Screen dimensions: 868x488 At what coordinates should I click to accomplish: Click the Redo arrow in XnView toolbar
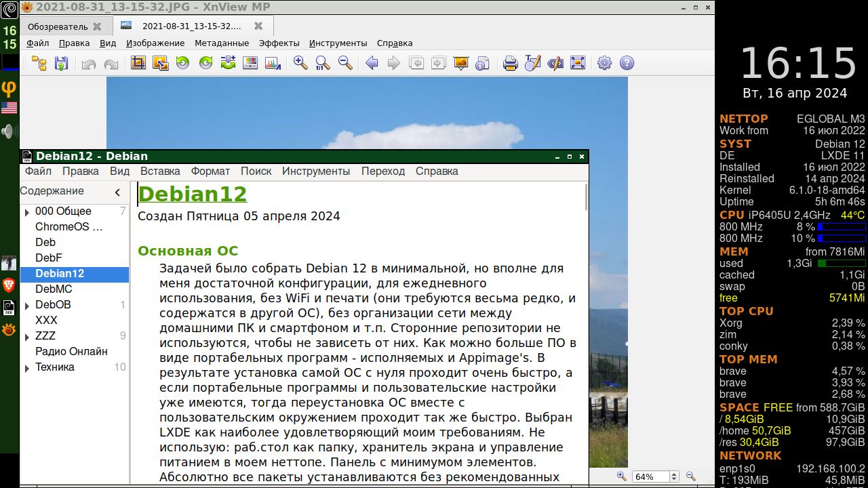pos(111,63)
